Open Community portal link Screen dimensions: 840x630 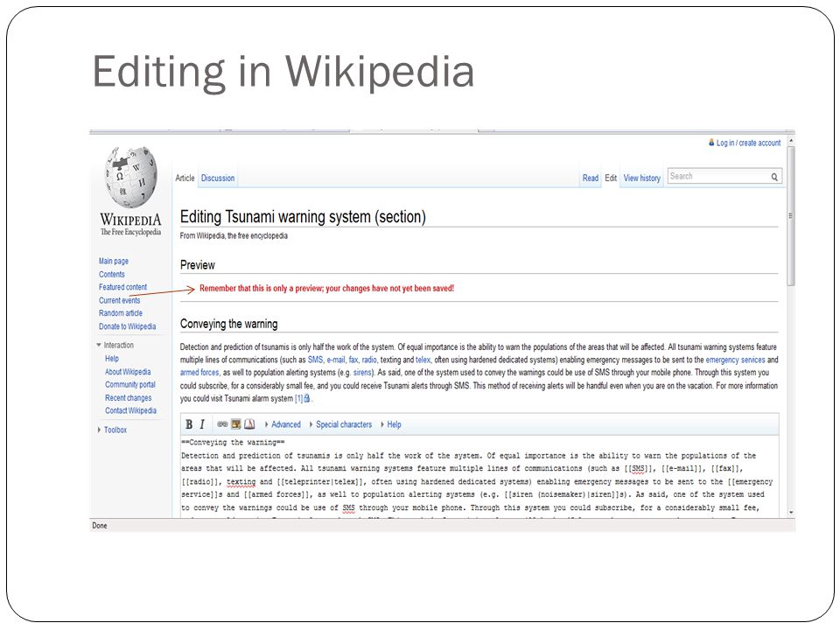click(x=130, y=385)
